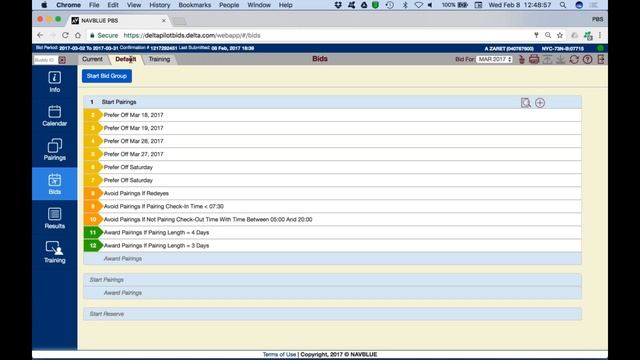This screenshot has width=640, height=360.
Task: Open Spotlight search in menu bar
Action: tap(563, 5)
